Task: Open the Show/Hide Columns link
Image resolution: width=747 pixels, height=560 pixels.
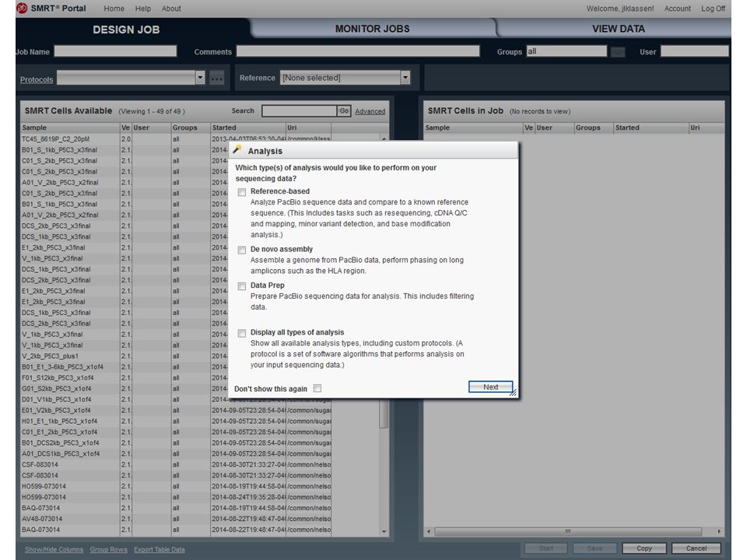Action: pyautogui.click(x=54, y=550)
